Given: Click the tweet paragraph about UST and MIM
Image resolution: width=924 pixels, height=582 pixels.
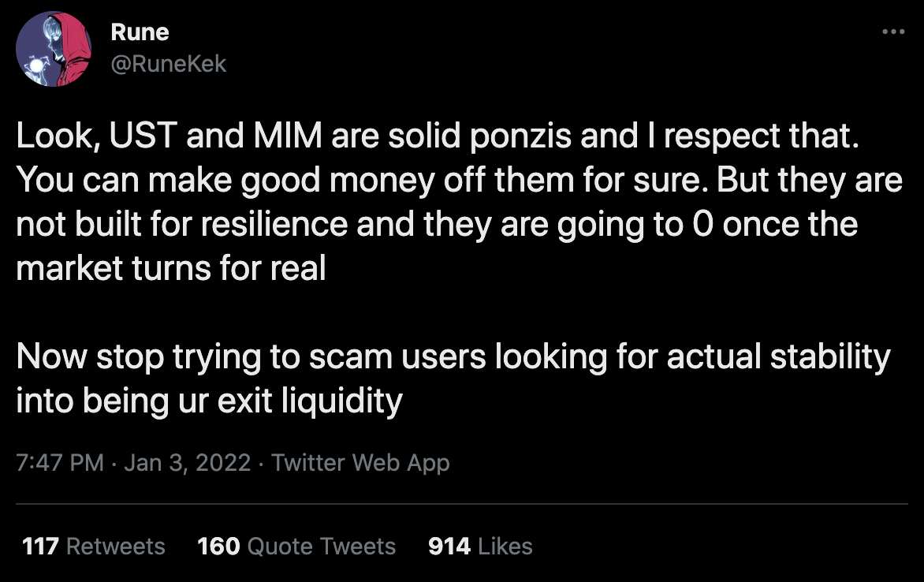Looking at the screenshot, I should [x=457, y=203].
